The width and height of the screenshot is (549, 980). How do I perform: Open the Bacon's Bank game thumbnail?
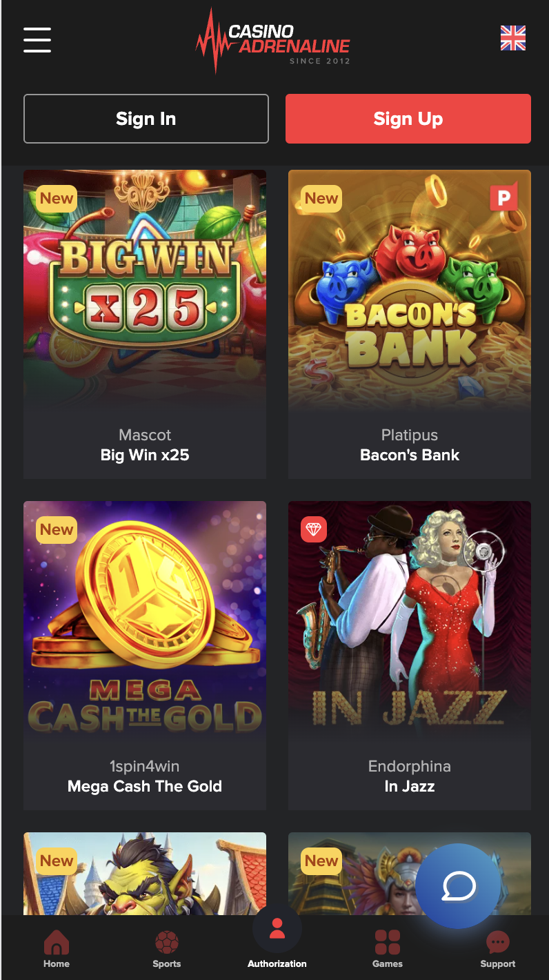tap(410, 290)
